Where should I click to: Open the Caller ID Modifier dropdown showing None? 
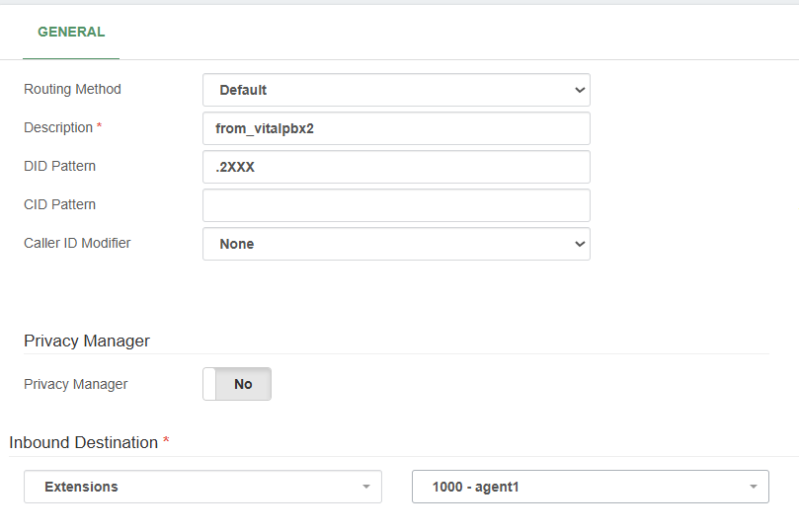395,244
